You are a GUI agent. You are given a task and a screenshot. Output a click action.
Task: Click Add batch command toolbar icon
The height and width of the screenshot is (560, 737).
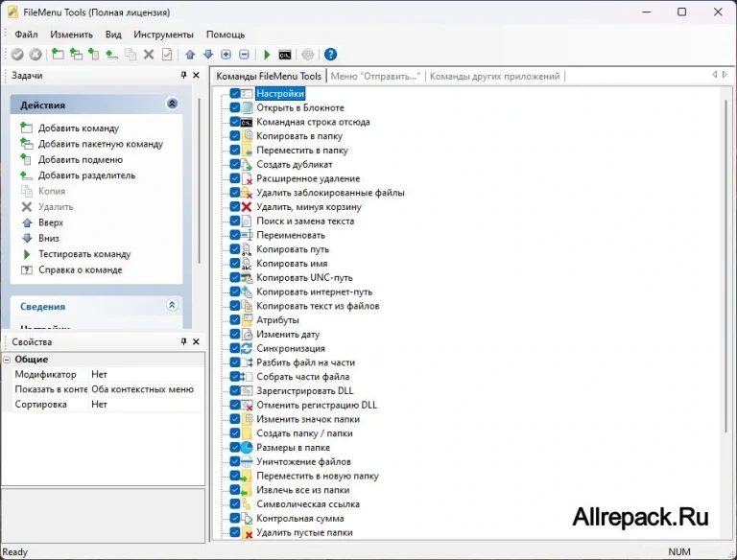(76, 55)
